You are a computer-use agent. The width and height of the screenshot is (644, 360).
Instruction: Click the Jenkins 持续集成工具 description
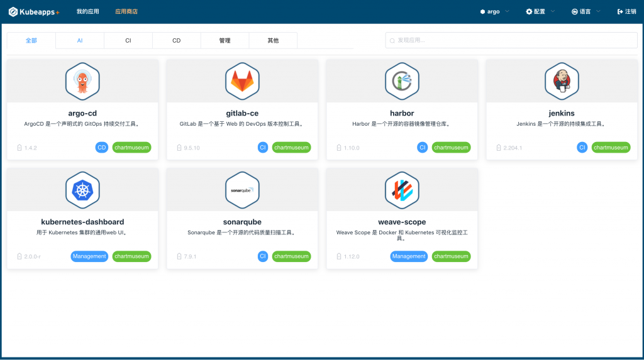(x=562, y=124)
